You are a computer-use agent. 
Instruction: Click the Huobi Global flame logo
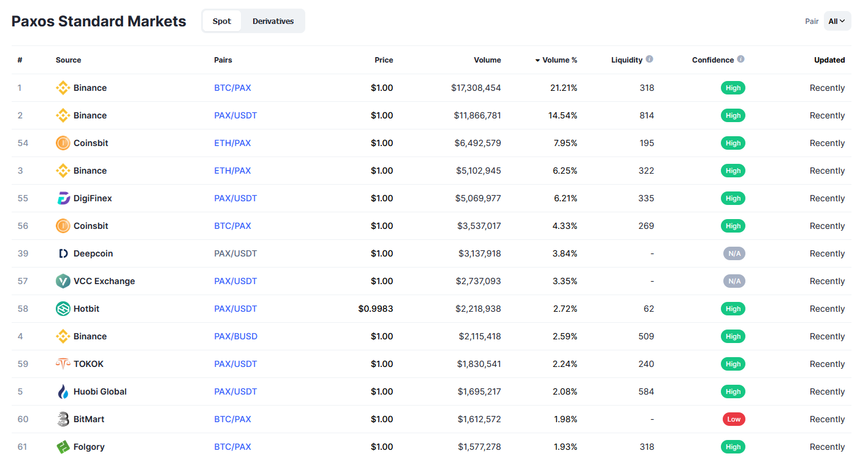click(x=63, y=391)
